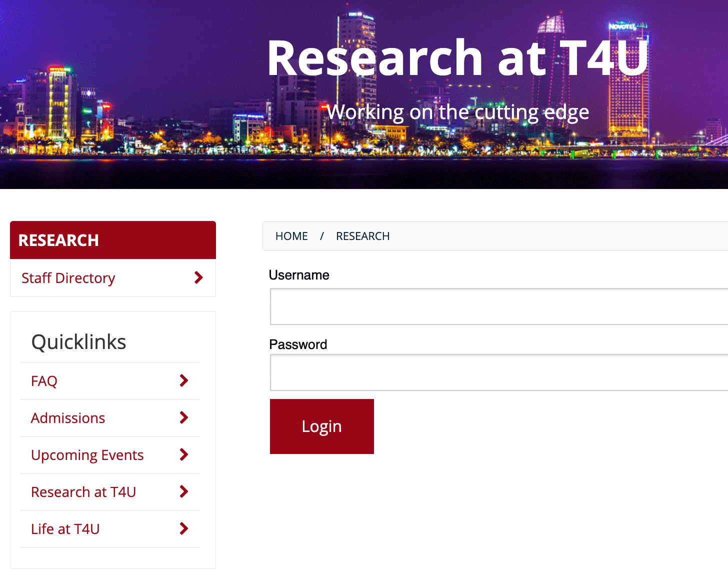This screenshot has width=728, height=580.
Task: Click the chevron arrow next to FAQ
Action: [184, 380]
